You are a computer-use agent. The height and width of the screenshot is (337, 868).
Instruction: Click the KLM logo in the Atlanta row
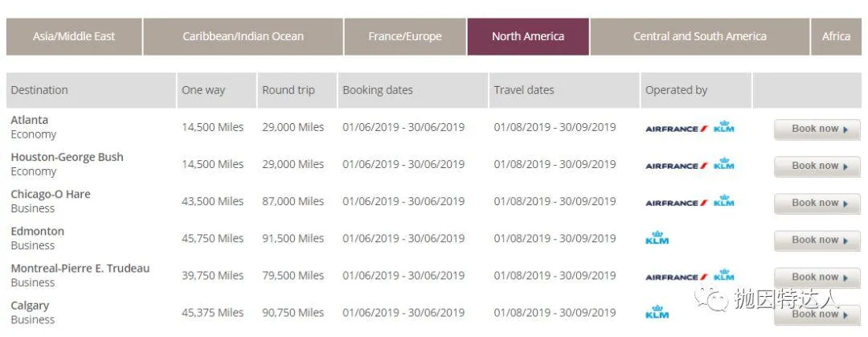click(x=724, y=128)
